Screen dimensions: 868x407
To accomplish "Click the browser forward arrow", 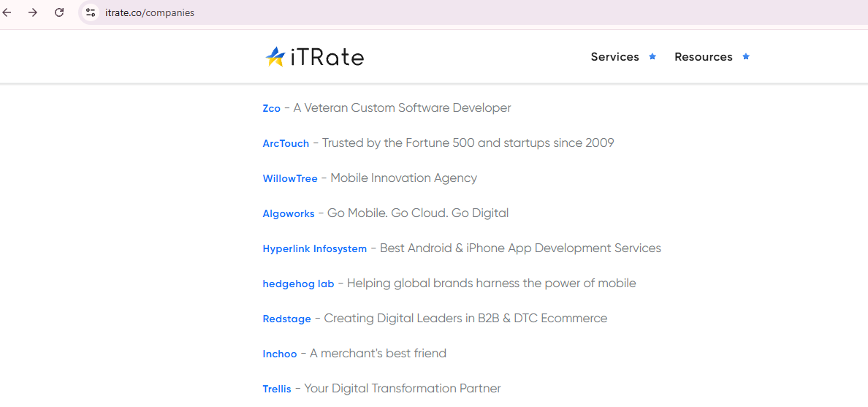I will [x=33, y=12].
